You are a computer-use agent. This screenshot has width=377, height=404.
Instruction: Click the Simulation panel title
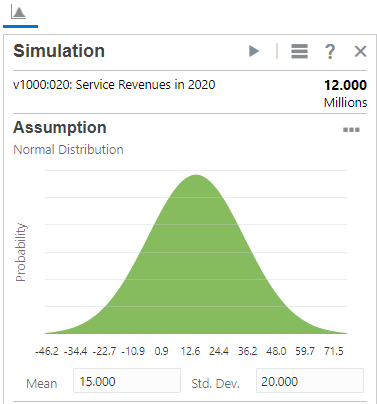point(59,51)
